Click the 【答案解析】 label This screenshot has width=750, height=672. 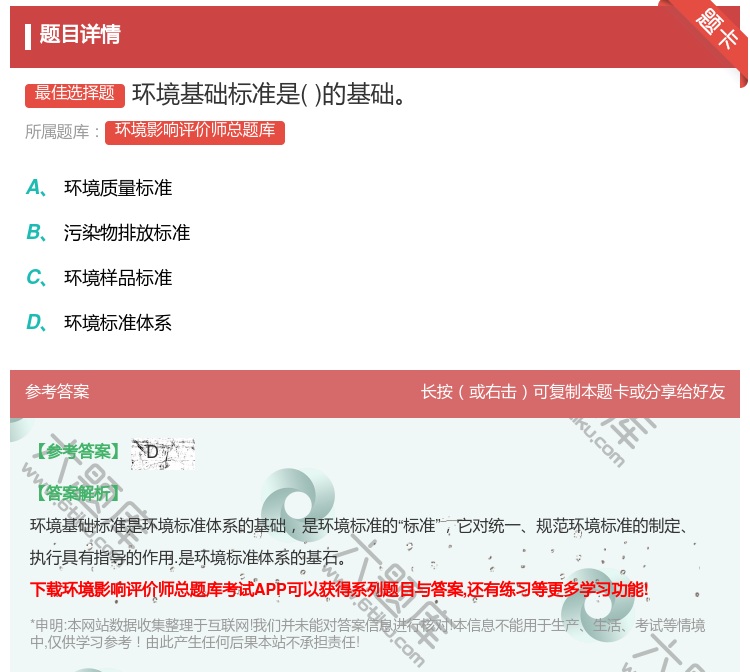pos(77,493)
